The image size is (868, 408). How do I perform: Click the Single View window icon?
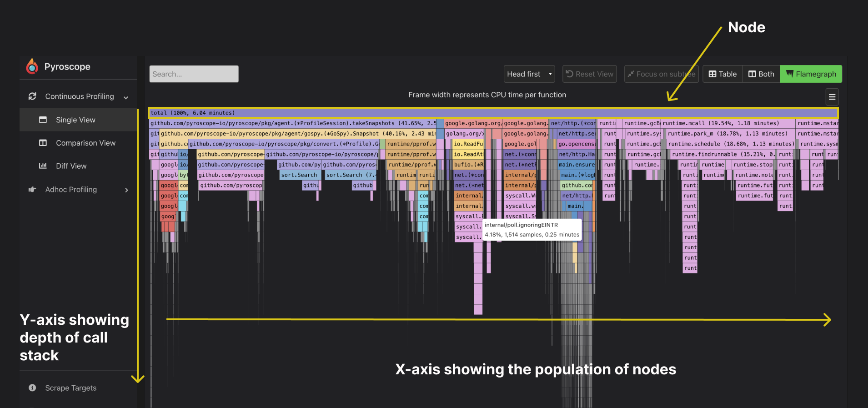(x=43, y=120)
